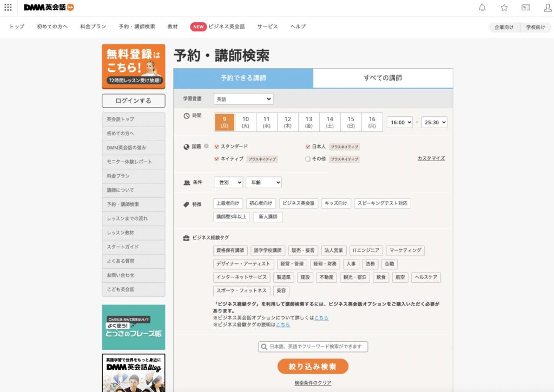Open the 性別 dropdown
The width and height of the screenshot is (554, 392).
228,182
